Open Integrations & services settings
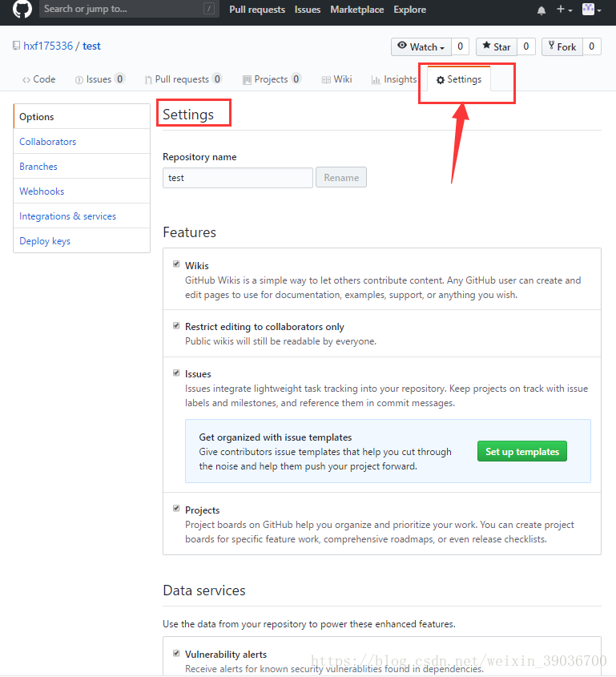 point(82,216)
